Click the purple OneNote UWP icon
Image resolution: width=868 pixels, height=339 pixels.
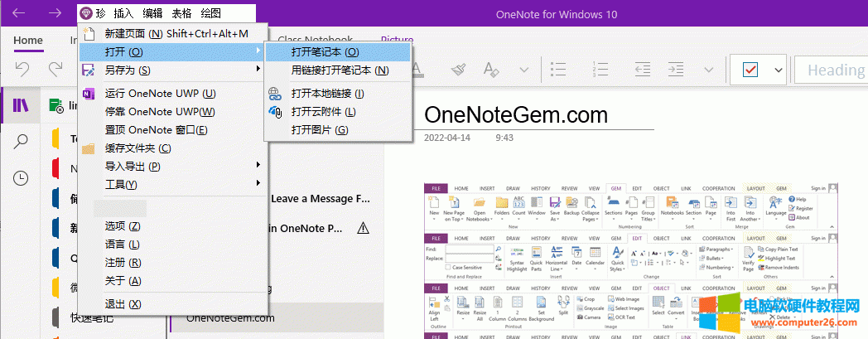click(x=88, y=93)
